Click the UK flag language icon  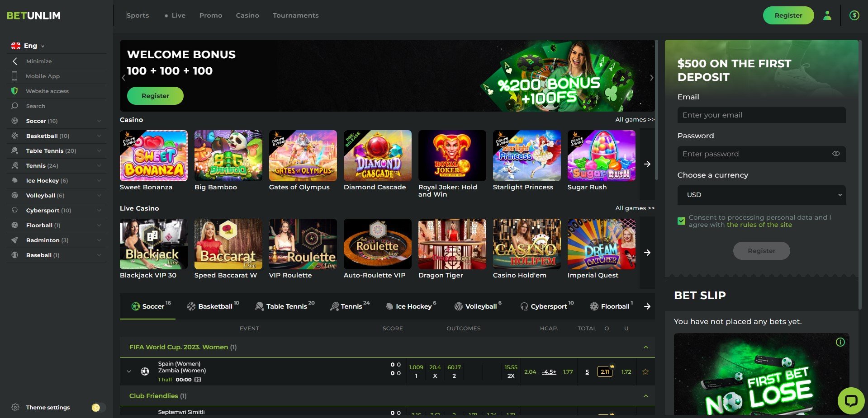coord(16,46)
